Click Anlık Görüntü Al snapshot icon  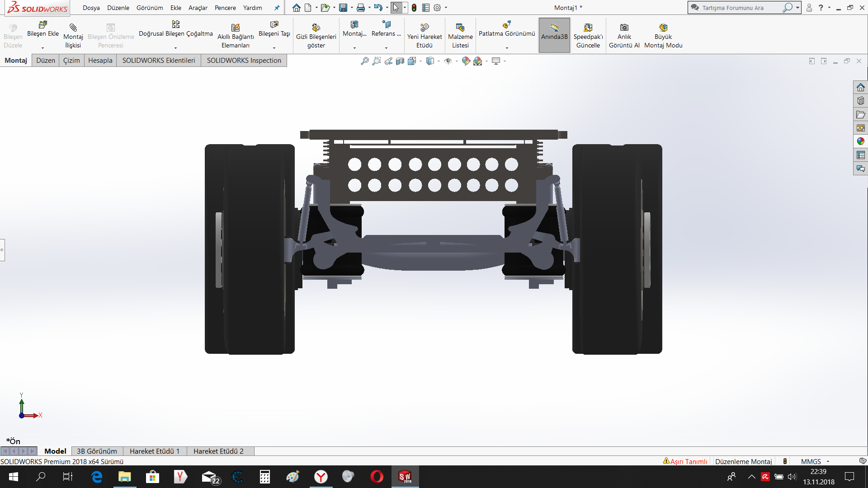click(x=624, y=27)
